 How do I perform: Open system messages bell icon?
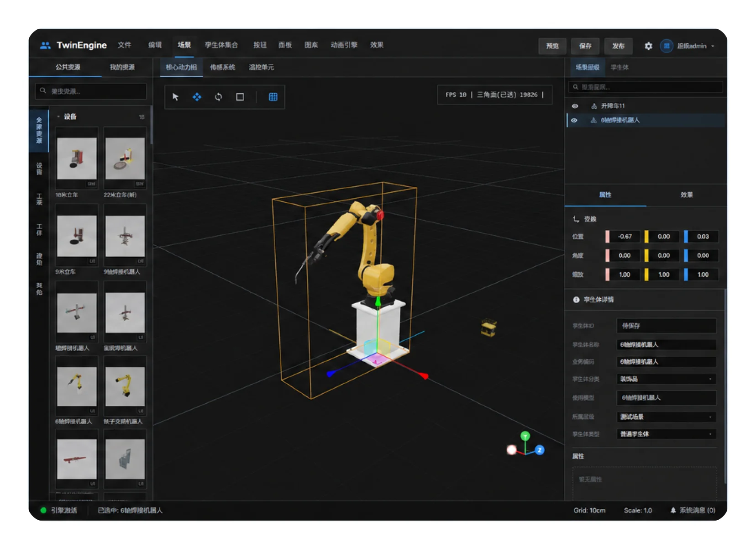[x=673, y=510]
